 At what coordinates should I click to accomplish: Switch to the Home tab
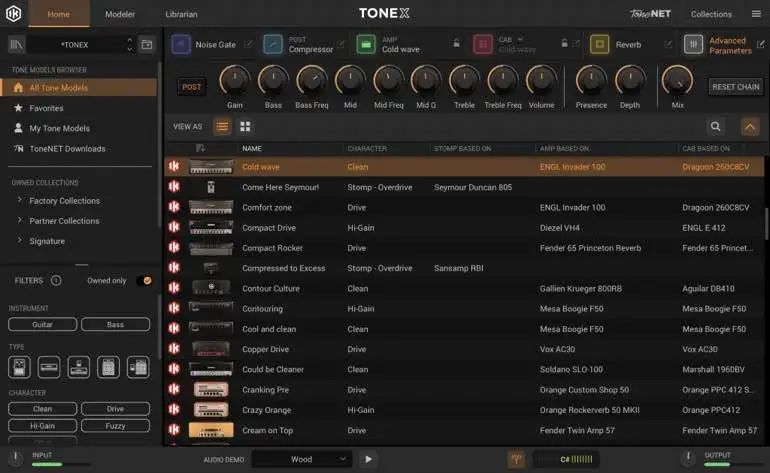[x=59, y=14]
